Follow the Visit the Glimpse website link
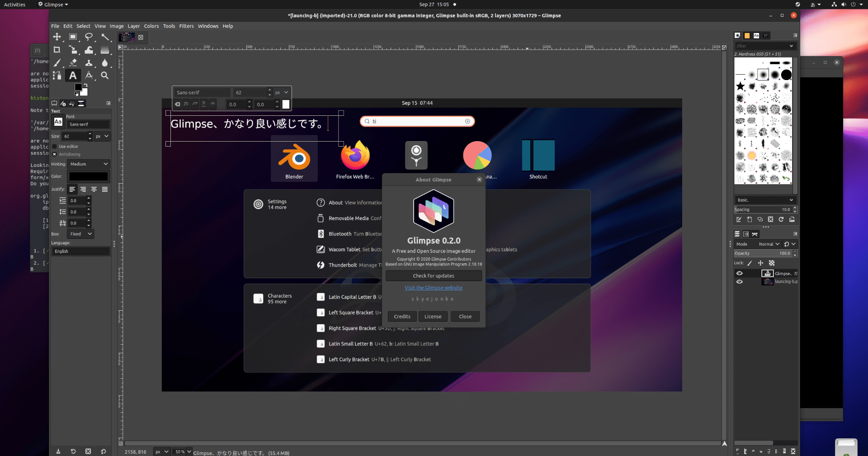The height and width of the screenshot is (456, 868). [x=434, y=288]
